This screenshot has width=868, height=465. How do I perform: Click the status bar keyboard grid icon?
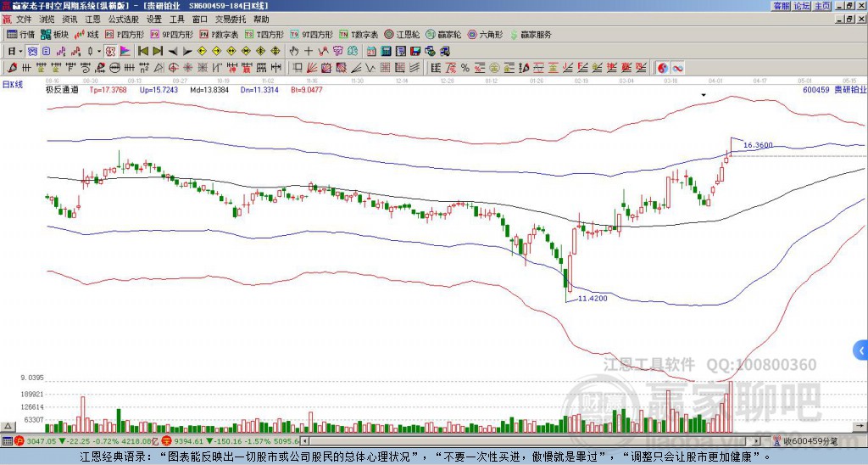[x=7, y=441]
